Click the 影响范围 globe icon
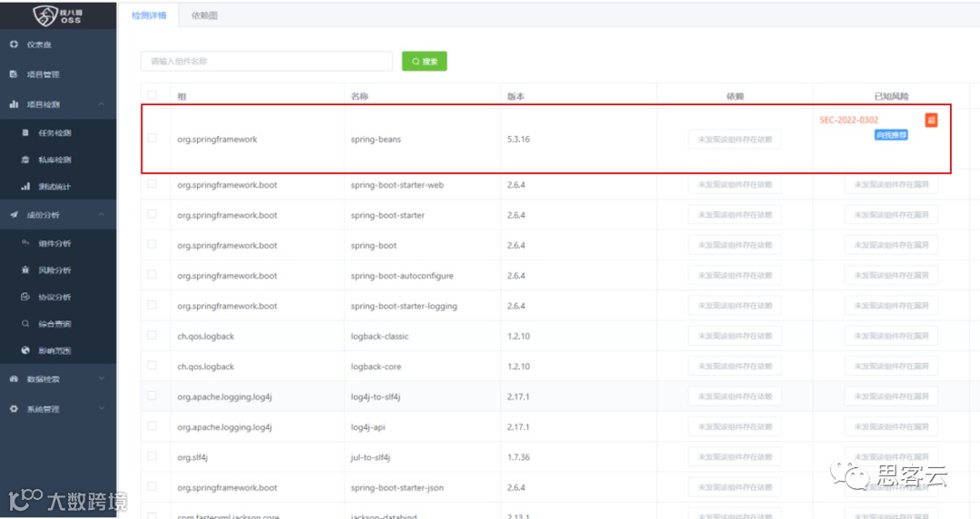This screenshot has height=519, width=980. (x=25, y=350)
